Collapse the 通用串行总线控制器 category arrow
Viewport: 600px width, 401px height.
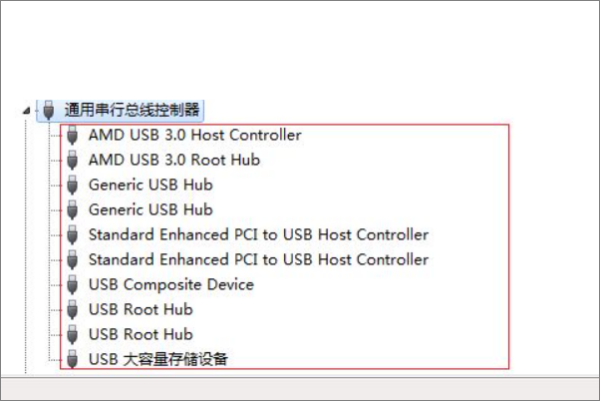click(x=27, y=110)
